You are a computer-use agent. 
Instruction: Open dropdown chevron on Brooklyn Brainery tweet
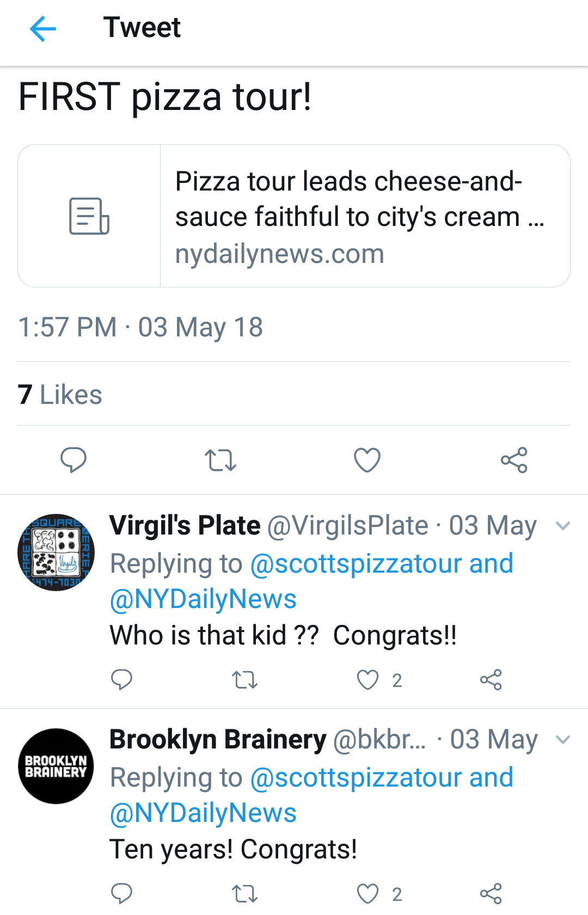pyautogui.click(x=563, y=740)
